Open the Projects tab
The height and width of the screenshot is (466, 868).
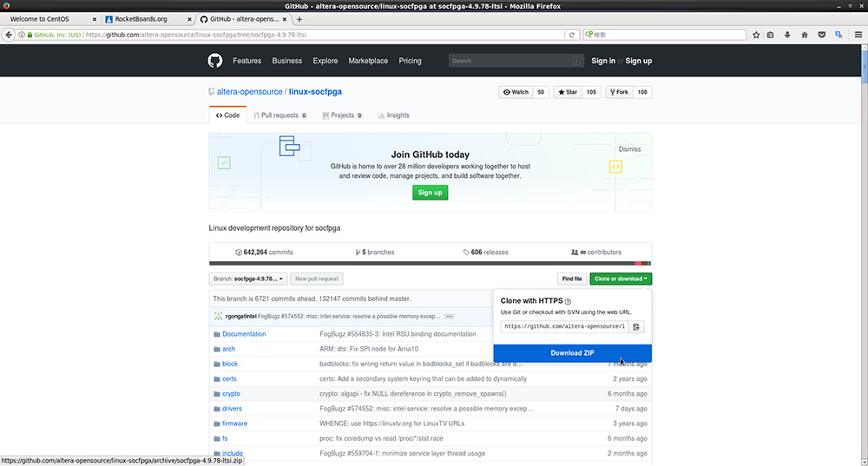tap(342, 115)
